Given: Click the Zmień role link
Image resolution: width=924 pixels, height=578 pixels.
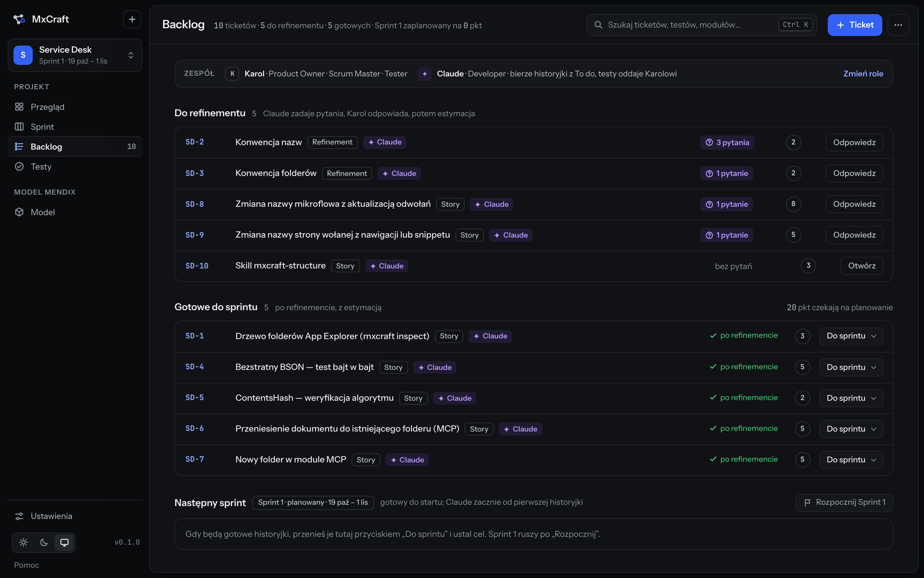Looking at the screenshot, I should 863,74.
